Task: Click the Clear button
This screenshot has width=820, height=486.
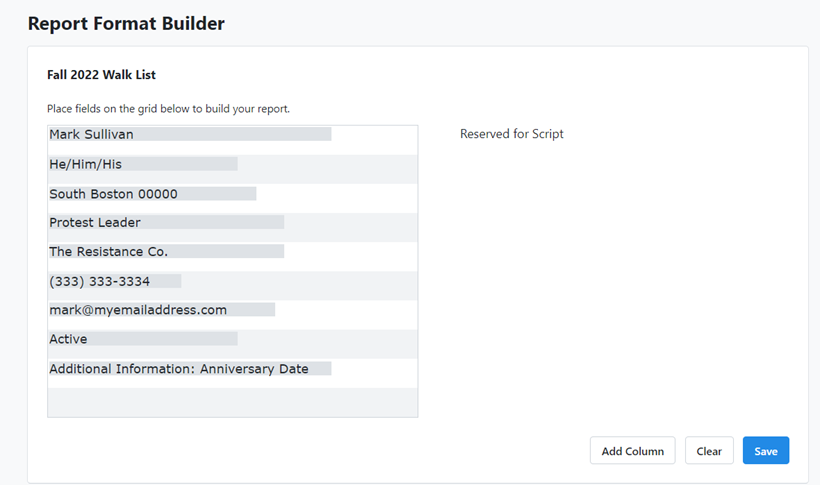Action: (709, 450)
